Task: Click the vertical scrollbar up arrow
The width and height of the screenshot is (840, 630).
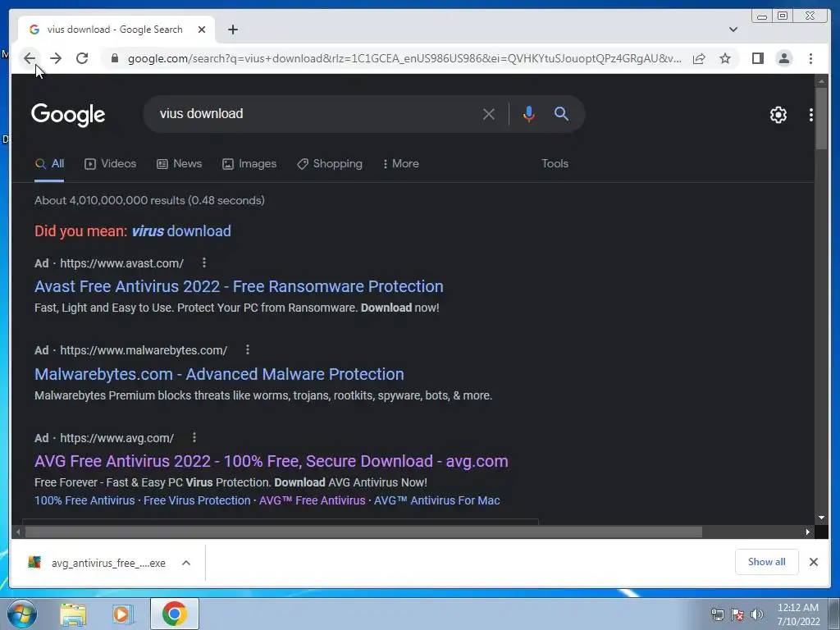Action: (x=821, y=81)
